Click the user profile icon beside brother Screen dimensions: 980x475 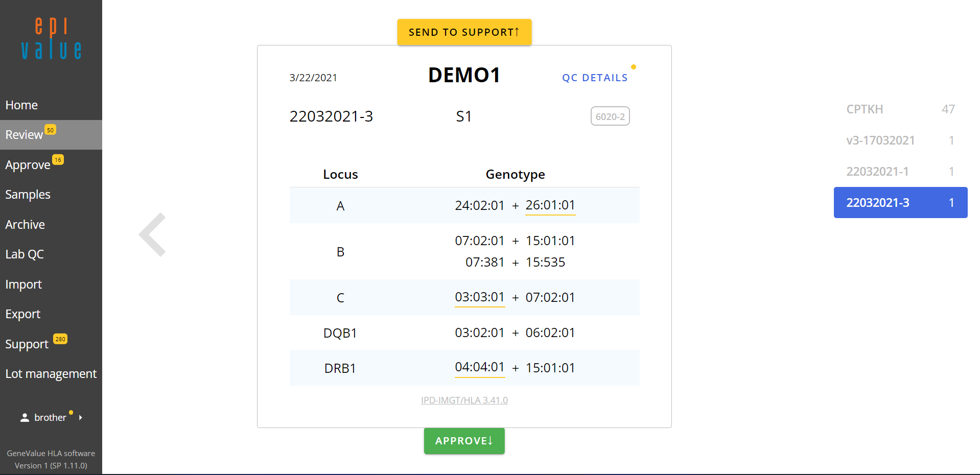click(x=25, y=418)
